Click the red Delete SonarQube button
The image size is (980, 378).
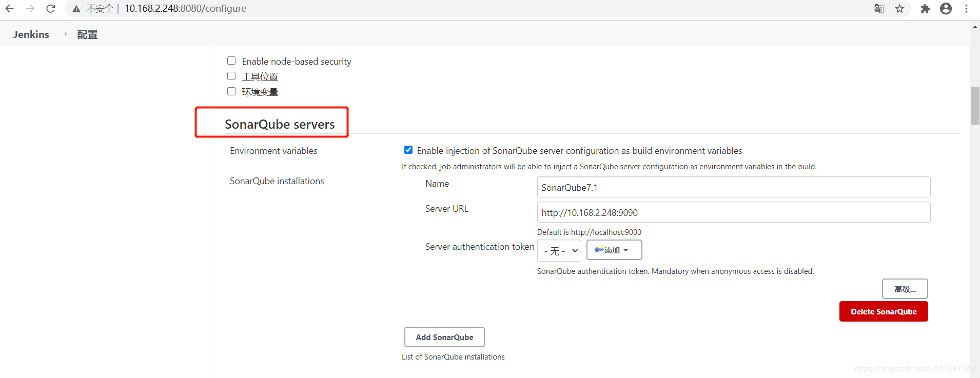tap(884, 311)
